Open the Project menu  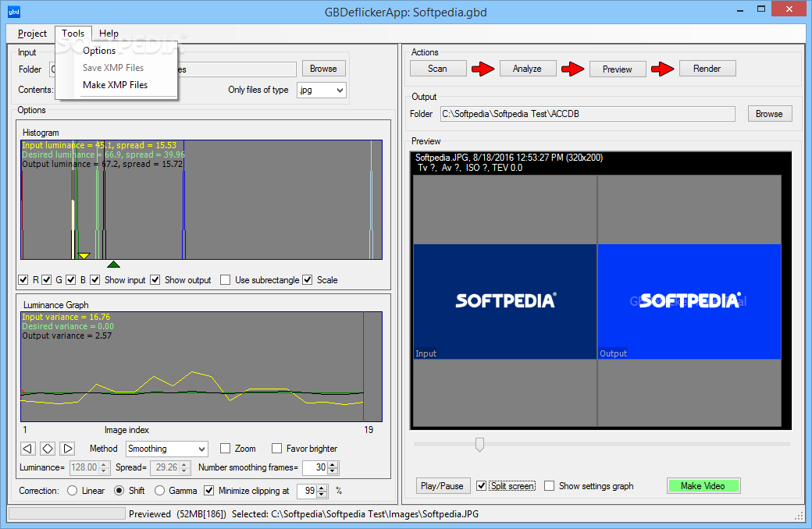point(32,33)
